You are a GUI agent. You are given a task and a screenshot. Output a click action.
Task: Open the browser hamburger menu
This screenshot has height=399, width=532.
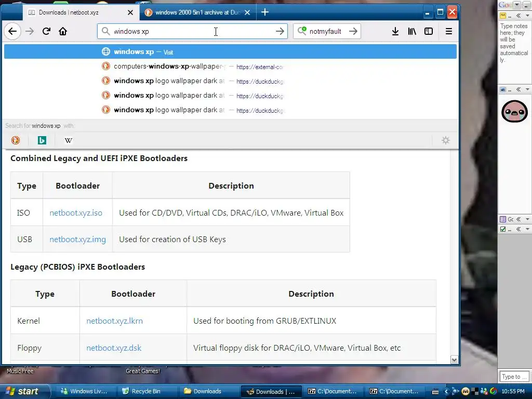pos(448,32)
